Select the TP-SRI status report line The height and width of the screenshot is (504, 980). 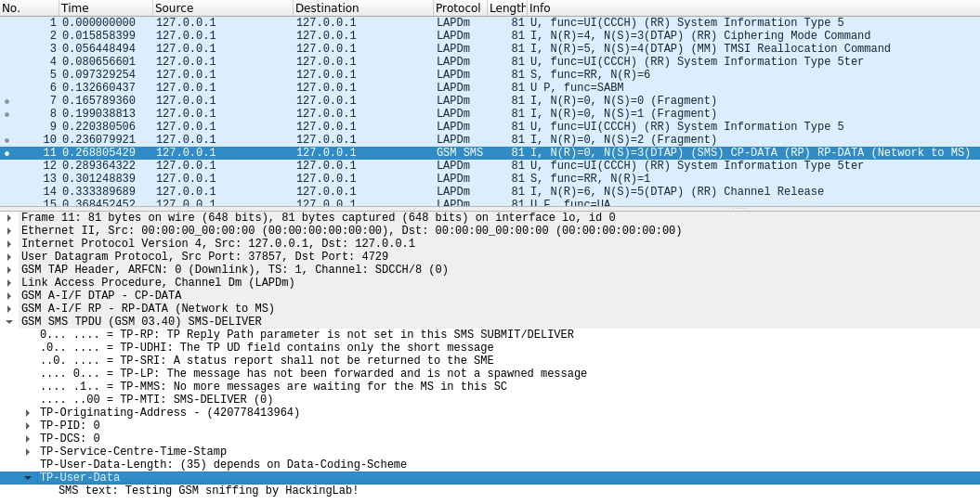267,361
